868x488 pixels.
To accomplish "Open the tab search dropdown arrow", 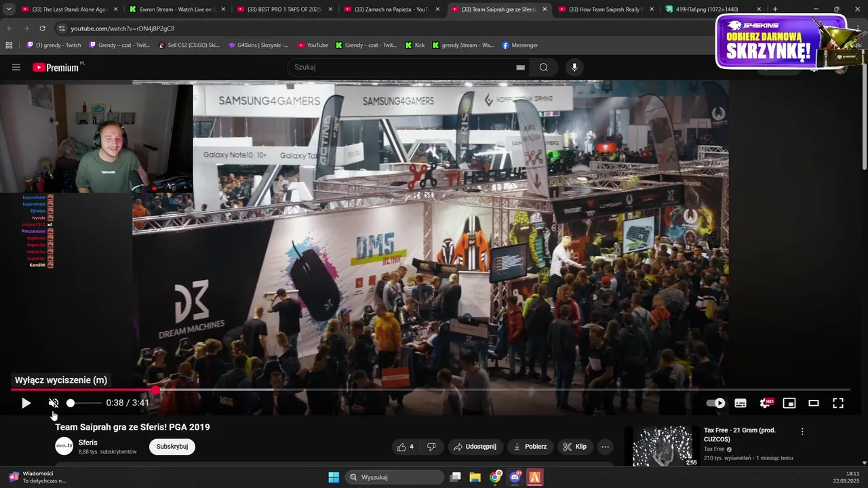I will click(9, 9).
